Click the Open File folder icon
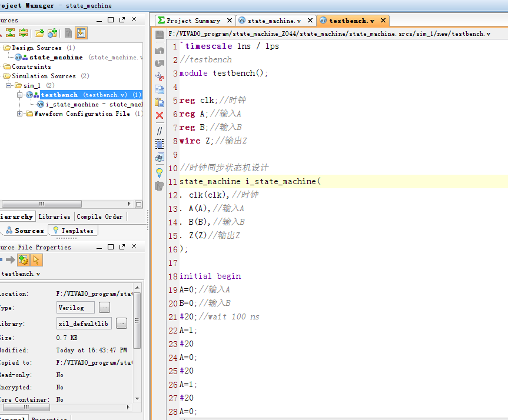Screen dimensions: 508x420 tap(39, 33)
